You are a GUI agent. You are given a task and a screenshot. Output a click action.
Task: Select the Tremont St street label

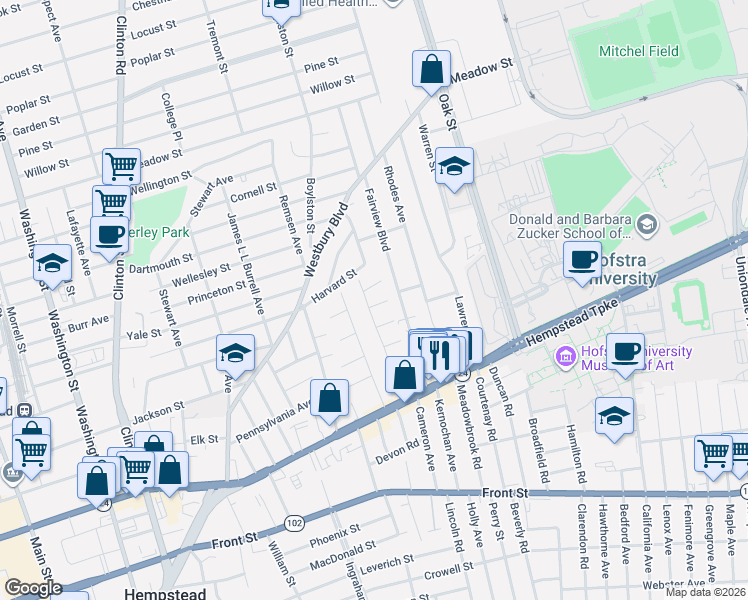[x=218, y=46]
